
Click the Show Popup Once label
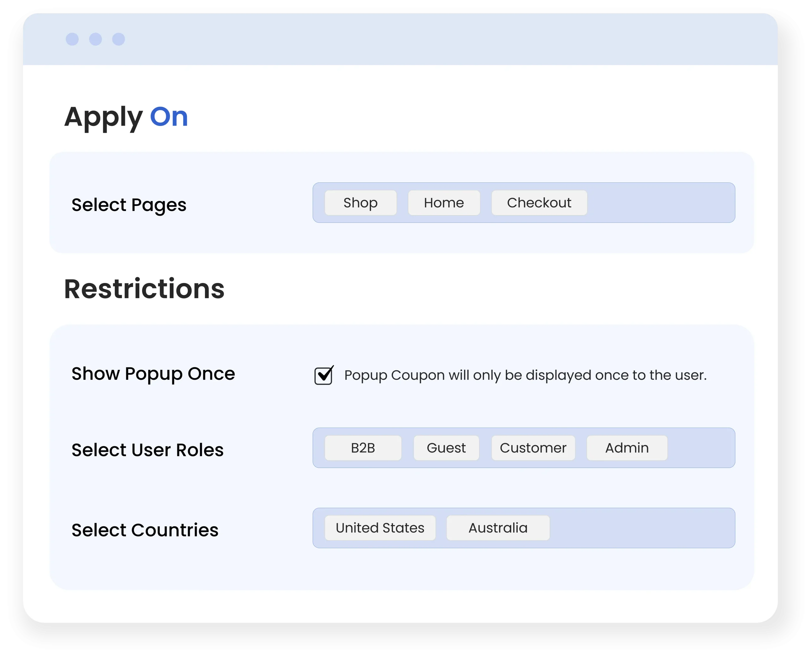point(153,374)
